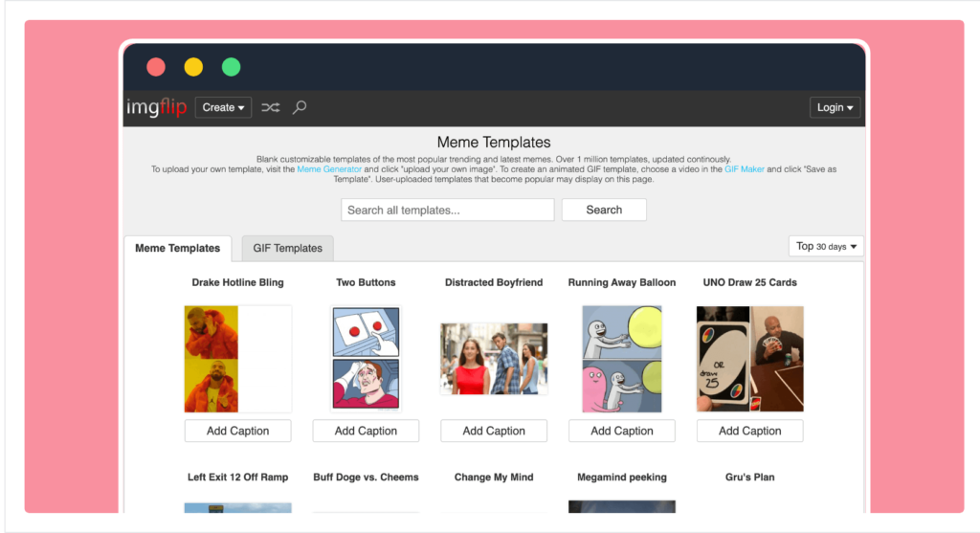This screenshot has height=533, width=980.
Task: Open Gru's Plan template
Action: [x=750, y=477]
